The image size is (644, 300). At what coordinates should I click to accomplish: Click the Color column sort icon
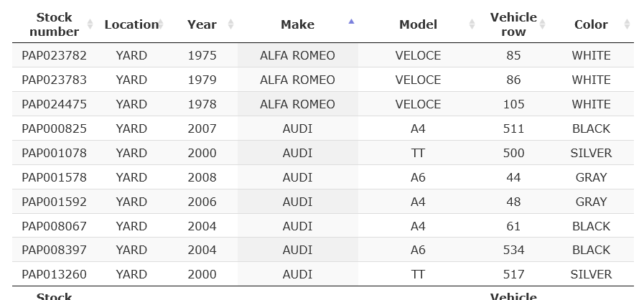click(x=627, y=24)
